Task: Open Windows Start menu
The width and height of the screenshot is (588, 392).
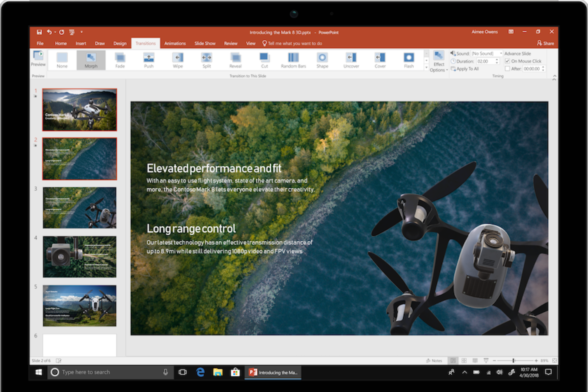Action: [x=39, y=372]
